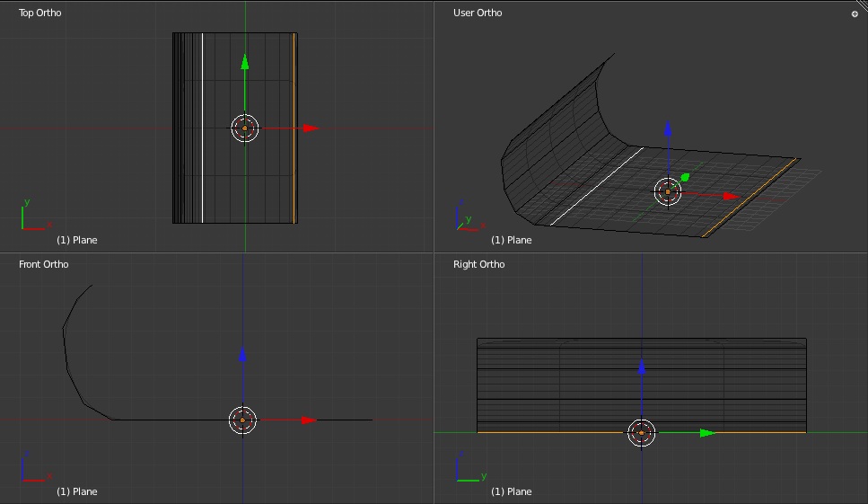Click the axis orientation gizmo in User Ortho

pyautogui.click(x=470, y=217)
